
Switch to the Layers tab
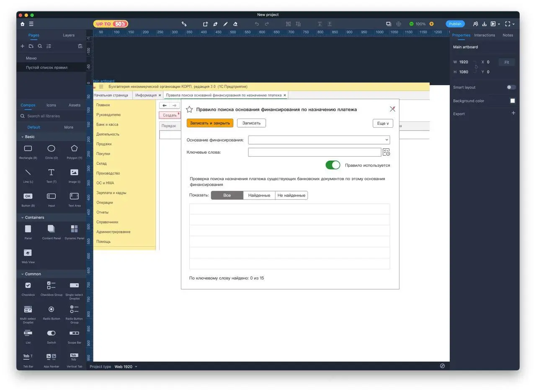(69, 35)
